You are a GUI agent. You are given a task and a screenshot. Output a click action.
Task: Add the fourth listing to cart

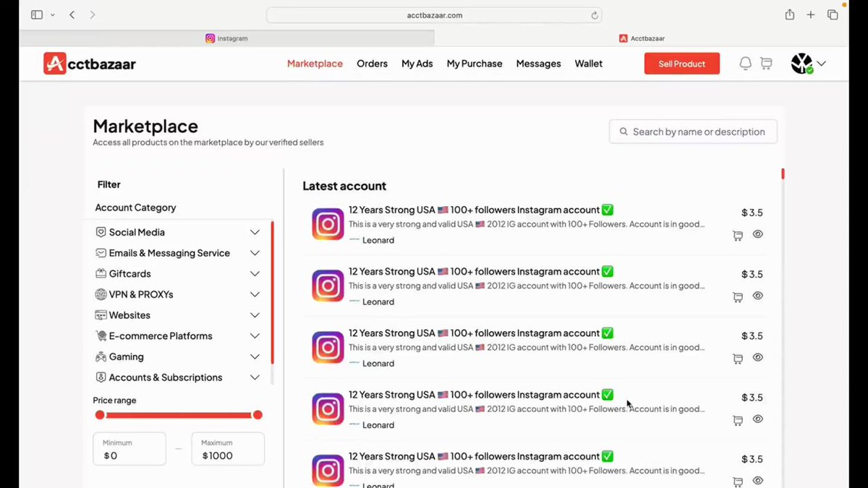pos(738,420)
